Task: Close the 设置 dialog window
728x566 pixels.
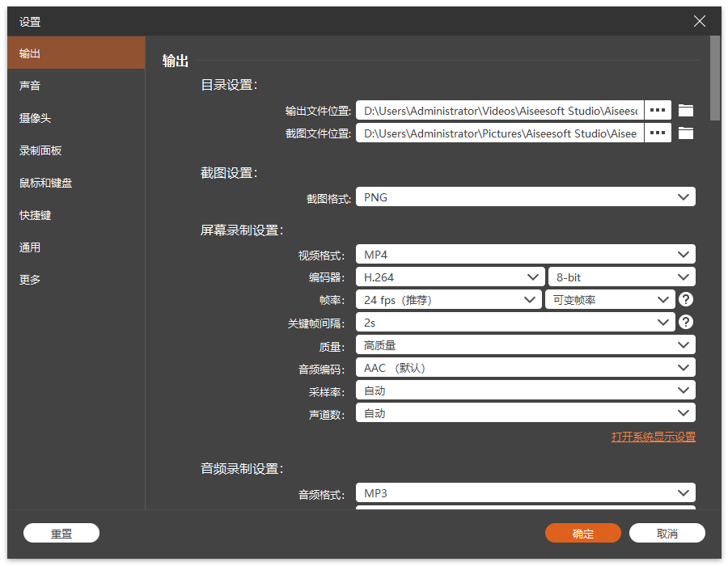Action: (700, 22)
